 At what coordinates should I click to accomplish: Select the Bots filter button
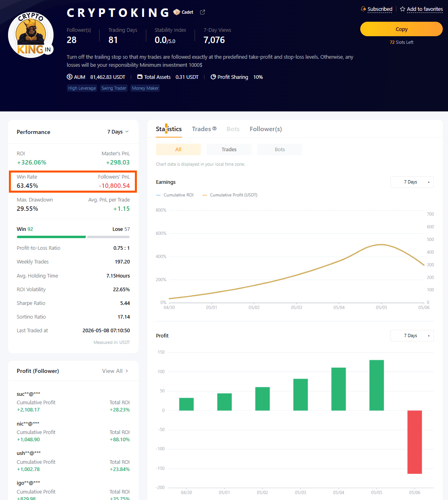280,149
